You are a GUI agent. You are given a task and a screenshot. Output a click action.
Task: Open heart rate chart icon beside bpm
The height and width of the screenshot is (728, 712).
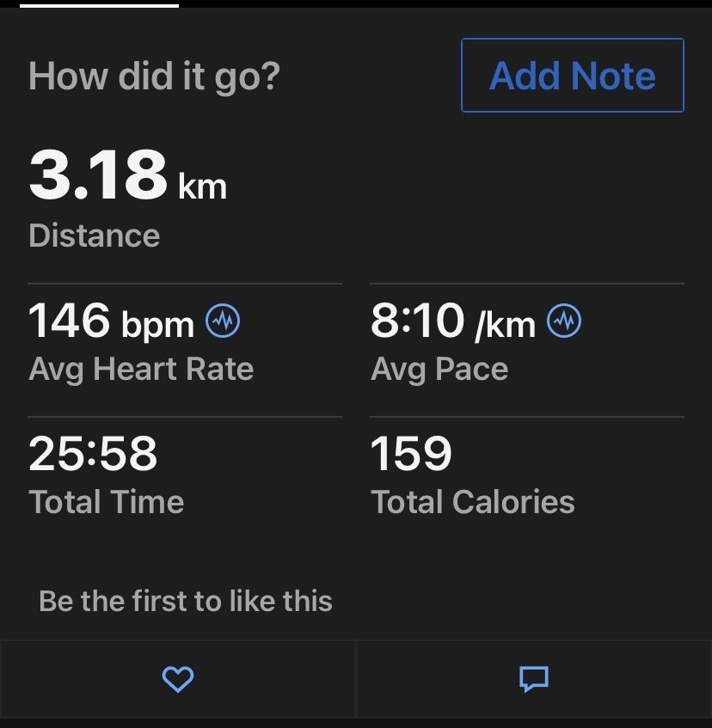click(224, 322)
